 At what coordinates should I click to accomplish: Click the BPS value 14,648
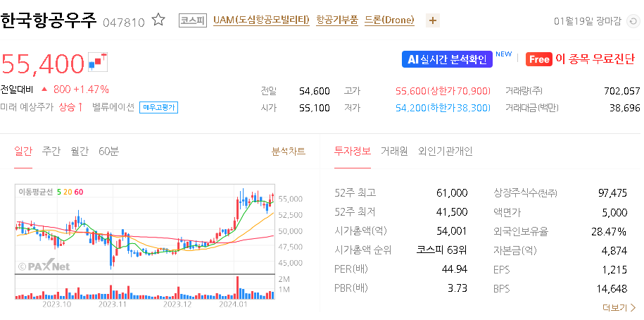[x=612, y=288]
